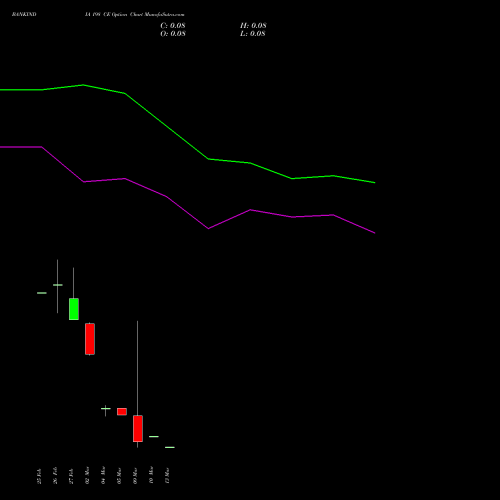Viewport: 500px width, 500px height.
Task: Select the small cross candle above 04 Mar
Action: [x=106, y=409]
